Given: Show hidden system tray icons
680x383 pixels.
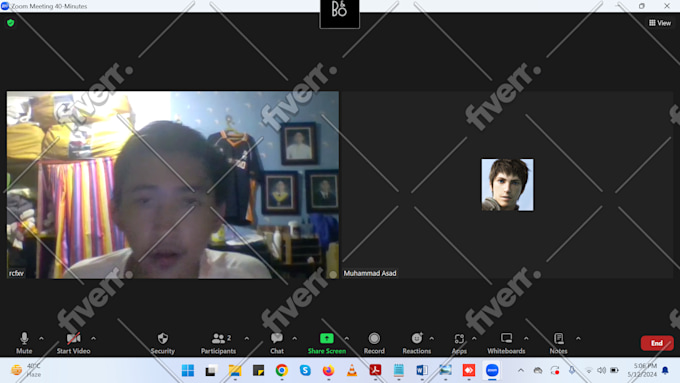Looking at the screenshot, I should point(521,370).
